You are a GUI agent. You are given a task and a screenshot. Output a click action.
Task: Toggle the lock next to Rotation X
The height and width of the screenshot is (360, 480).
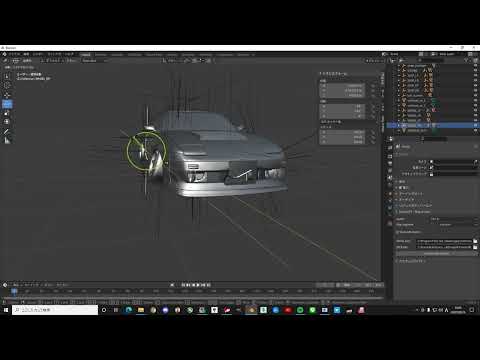(x=373, y=107)
